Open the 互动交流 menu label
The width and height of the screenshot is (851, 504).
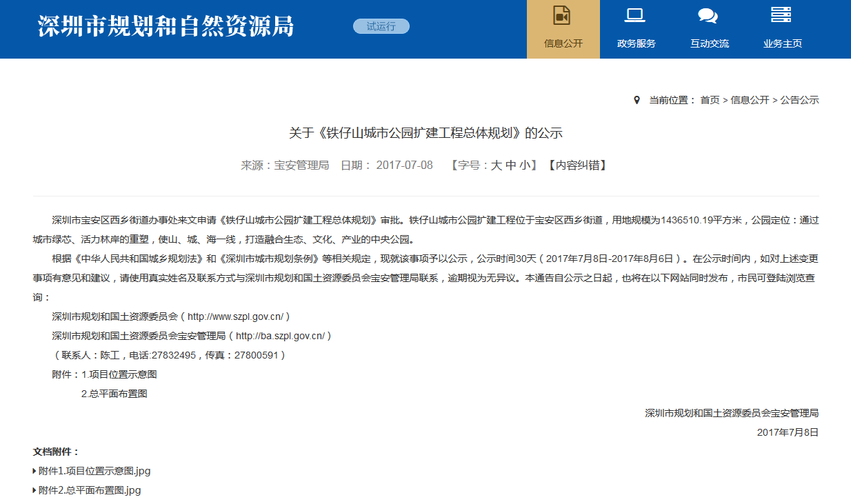[x=709, y=43]
